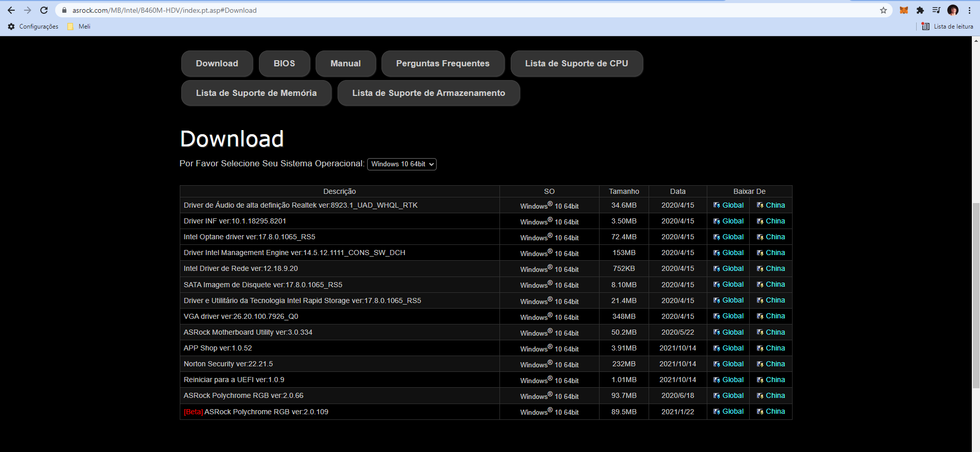Open the Configurações bookmark
The width and height of the screenshot is (980, 452).
[x=33, y=27]
